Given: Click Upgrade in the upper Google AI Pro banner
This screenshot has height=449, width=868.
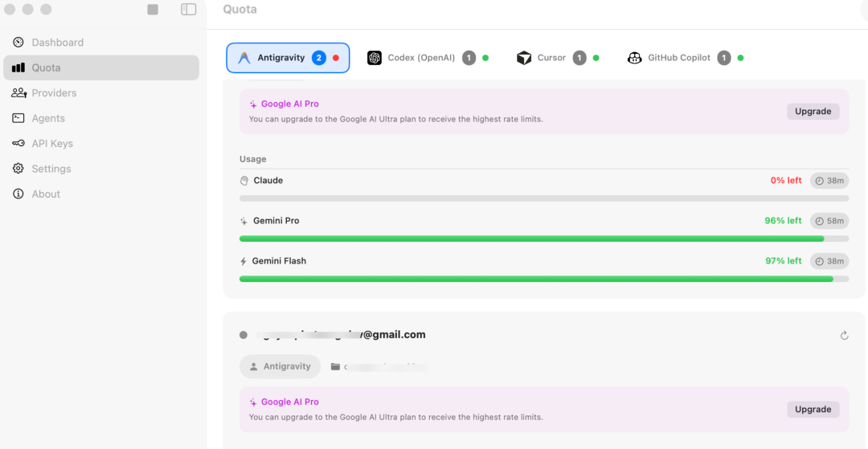Looking at the screenshot, I should [813, 111].
